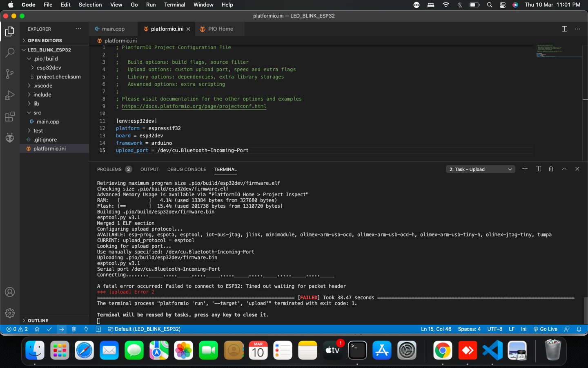This screenshot has height=368, width=588.
Task: Expand the OPEN EDITORS section
Action: click(x=54, y=40)
